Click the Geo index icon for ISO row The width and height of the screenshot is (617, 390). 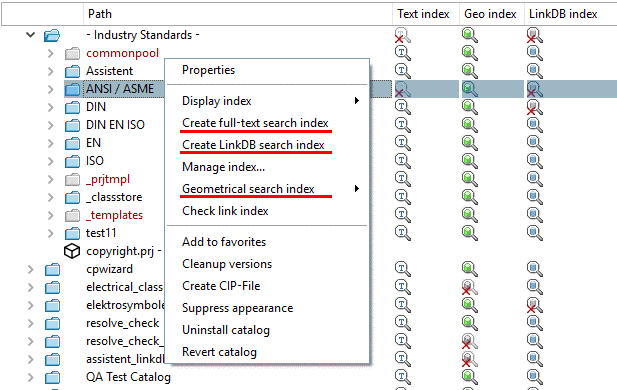click(x=469, y=161)
